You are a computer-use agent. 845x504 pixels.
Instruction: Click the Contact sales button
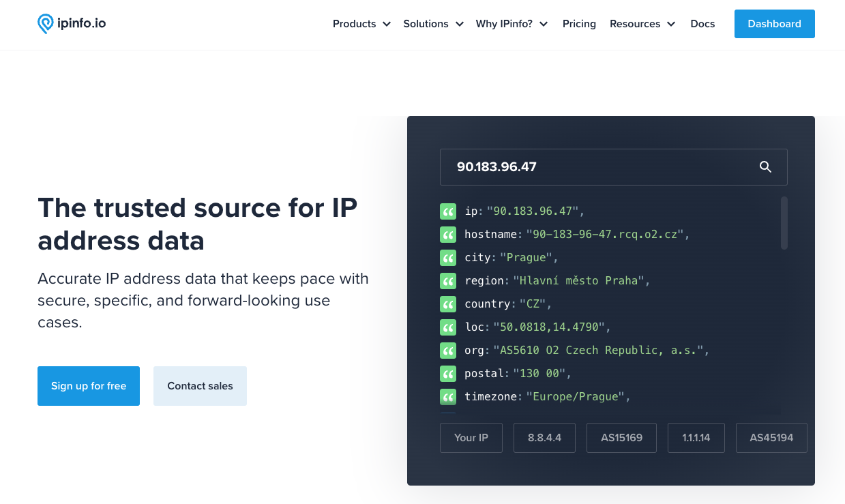click(200, 385)
